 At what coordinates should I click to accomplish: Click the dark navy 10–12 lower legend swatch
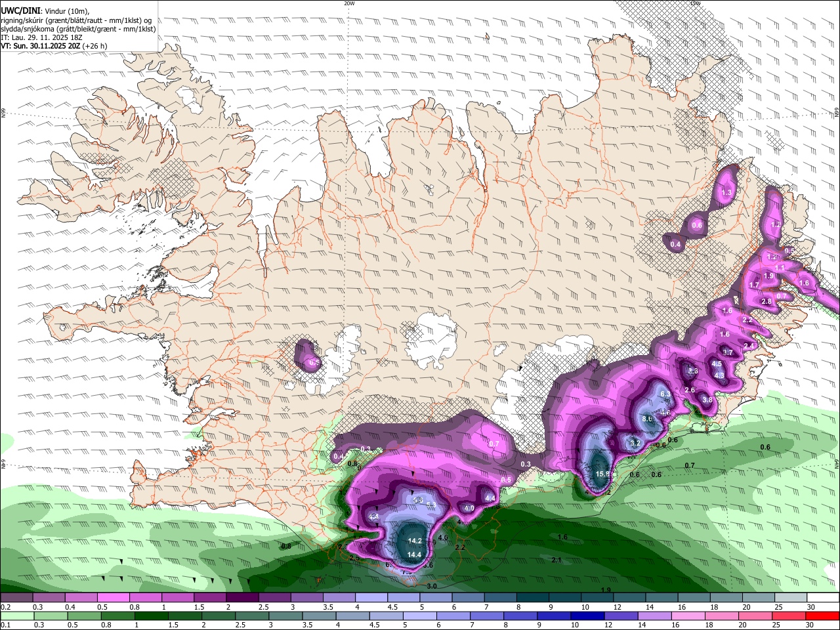point(588,616)
